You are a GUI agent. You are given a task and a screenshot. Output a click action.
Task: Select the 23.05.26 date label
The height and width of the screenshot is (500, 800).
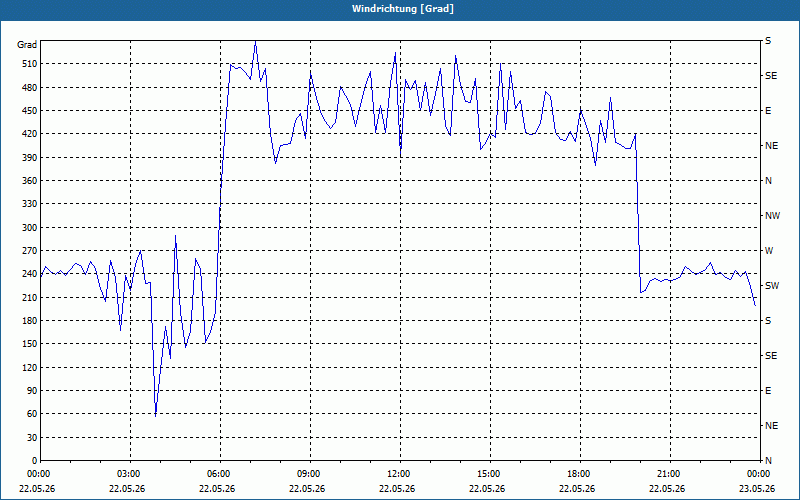(x=757, y=489)
